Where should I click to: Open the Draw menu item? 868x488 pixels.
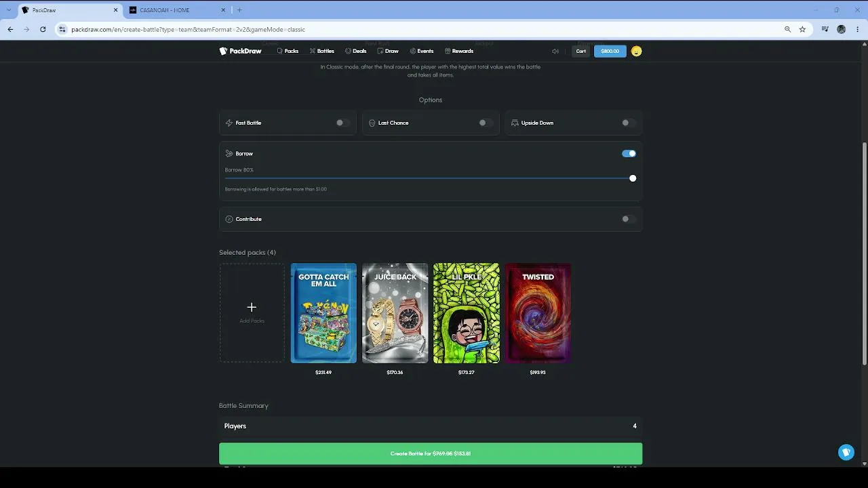click(x=388, y=51)
